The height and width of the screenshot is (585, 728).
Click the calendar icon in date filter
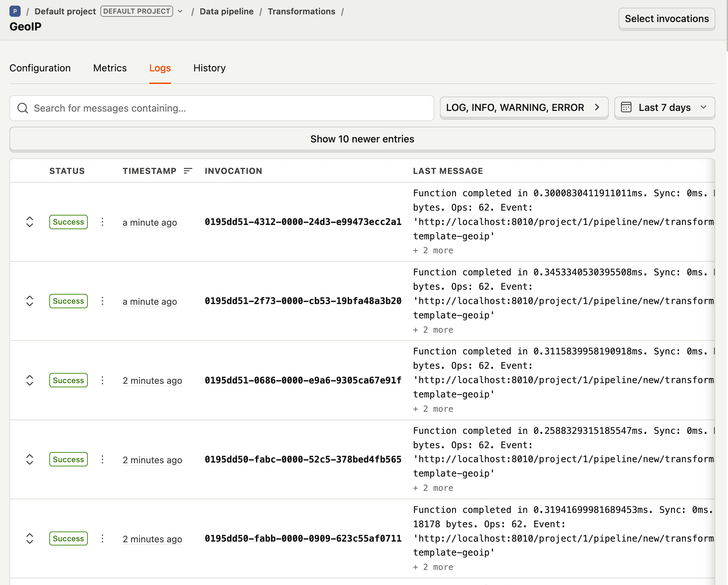[x=626, y=107]
